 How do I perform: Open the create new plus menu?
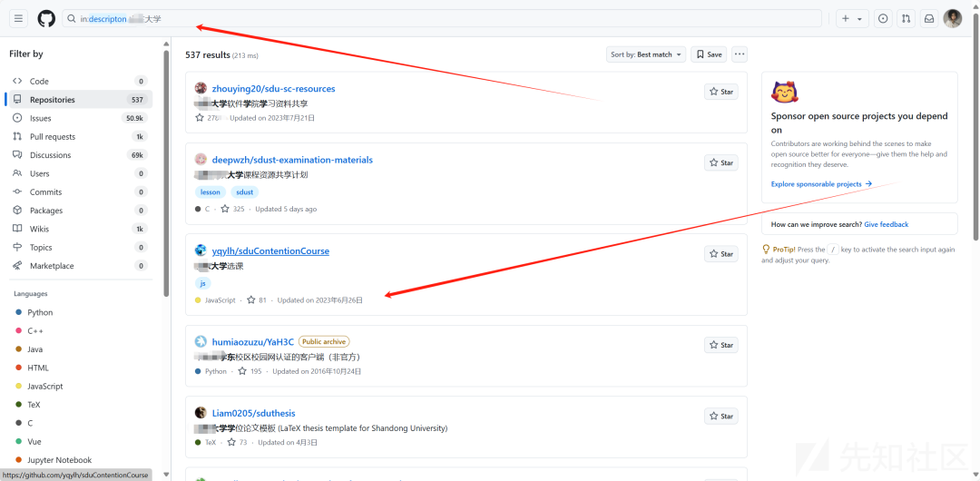[852, 19]
